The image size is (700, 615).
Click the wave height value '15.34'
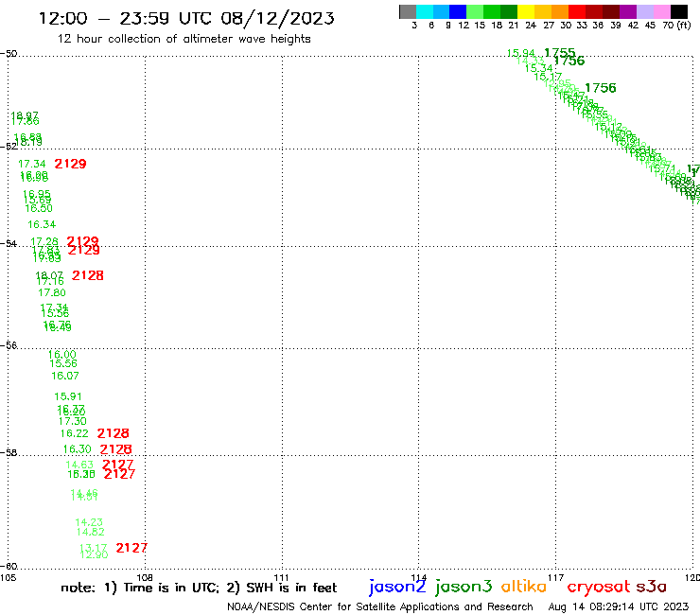pyautogui.click(x=538, y=68)
